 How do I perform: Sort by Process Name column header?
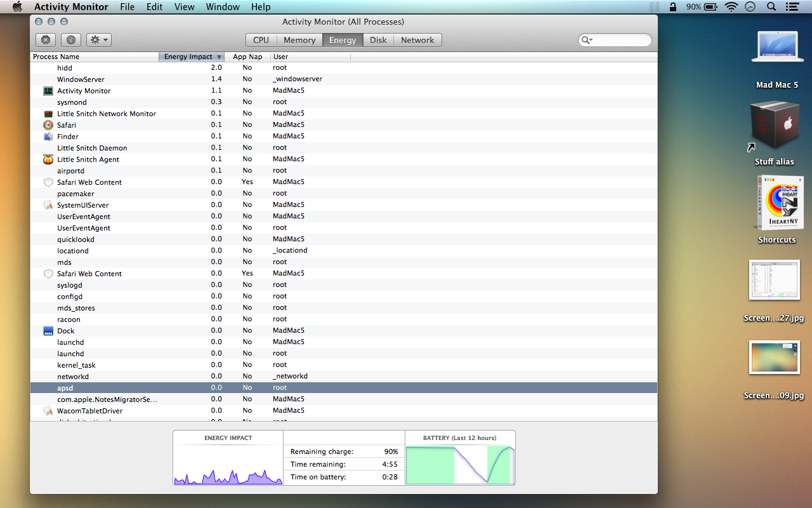pyautogui.click(x=94, y=57)
